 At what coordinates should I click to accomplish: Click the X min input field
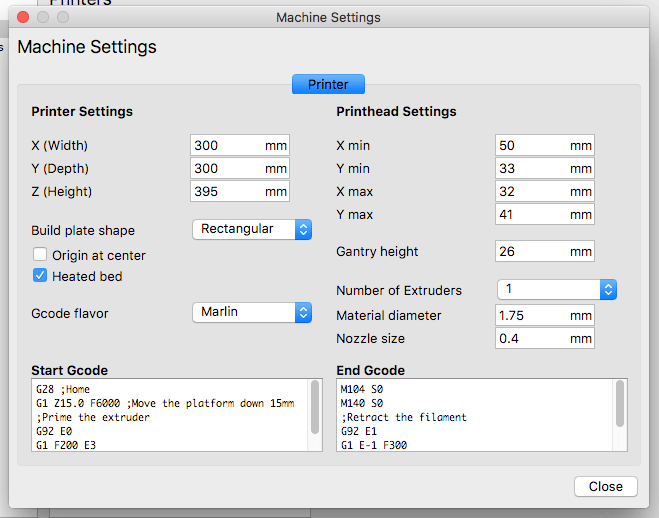click(545, 145)
